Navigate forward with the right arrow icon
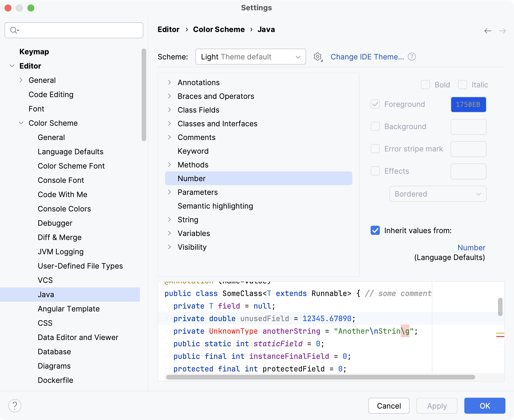Viewport: 514px width, 420px height. tap(502, 31)
